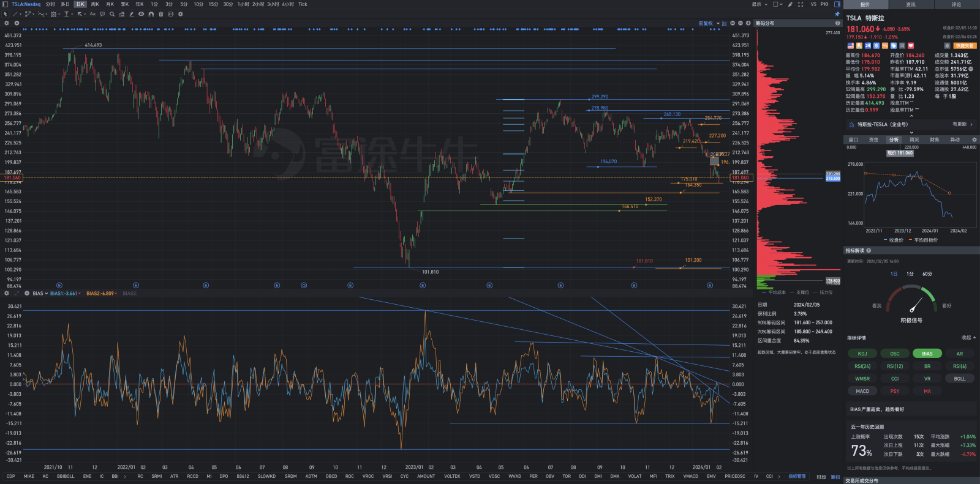This screenshot has height=484, width=980.
Task: Click the 快捷交易 quick trade button
Action: click(965, 46)
